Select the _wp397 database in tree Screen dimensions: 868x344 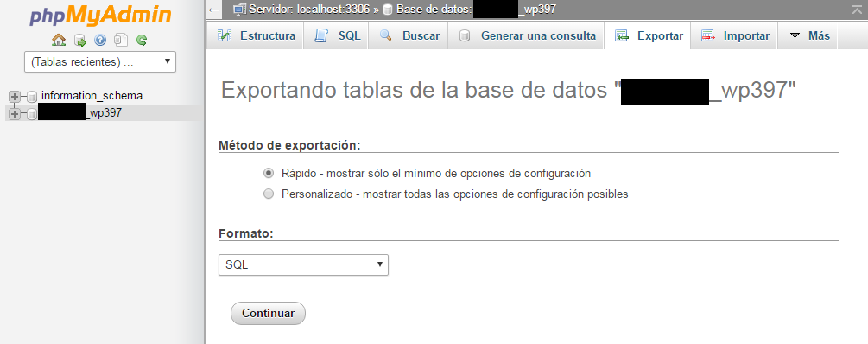coord(80,113)
